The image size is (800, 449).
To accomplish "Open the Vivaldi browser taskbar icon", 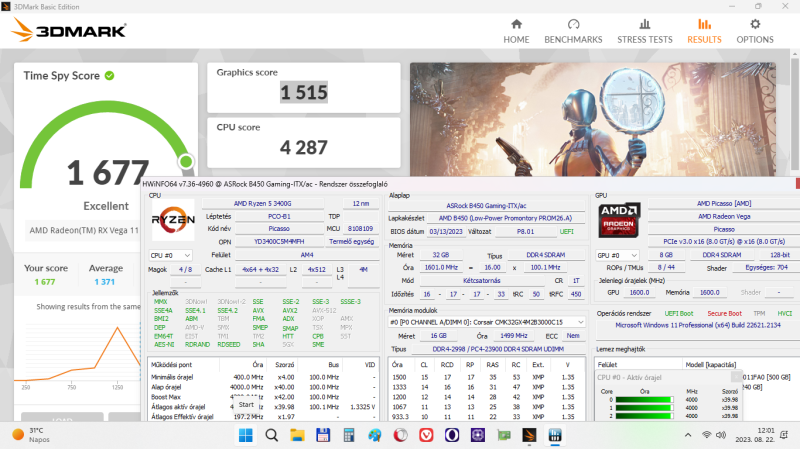I will (426, 435).
